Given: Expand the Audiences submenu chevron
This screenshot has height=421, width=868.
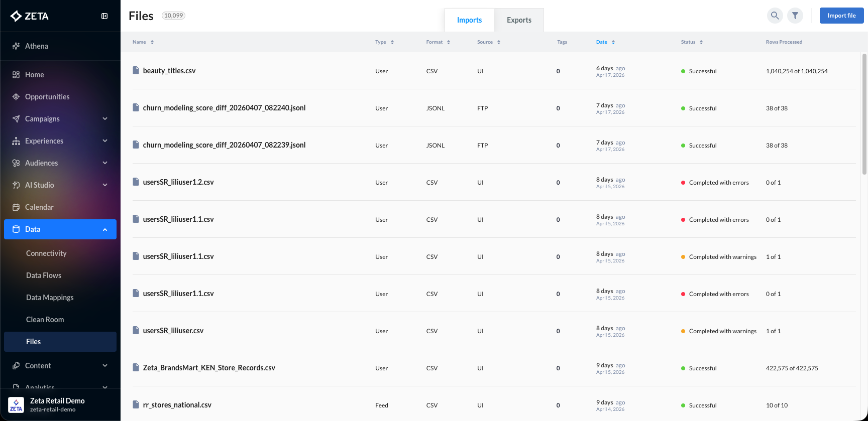Looking at the screenshot, I should (105, 163).
